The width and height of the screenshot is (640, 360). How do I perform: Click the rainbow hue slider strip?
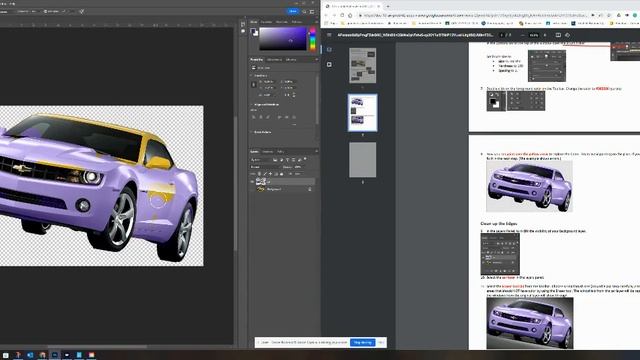[x=313, y=38]
